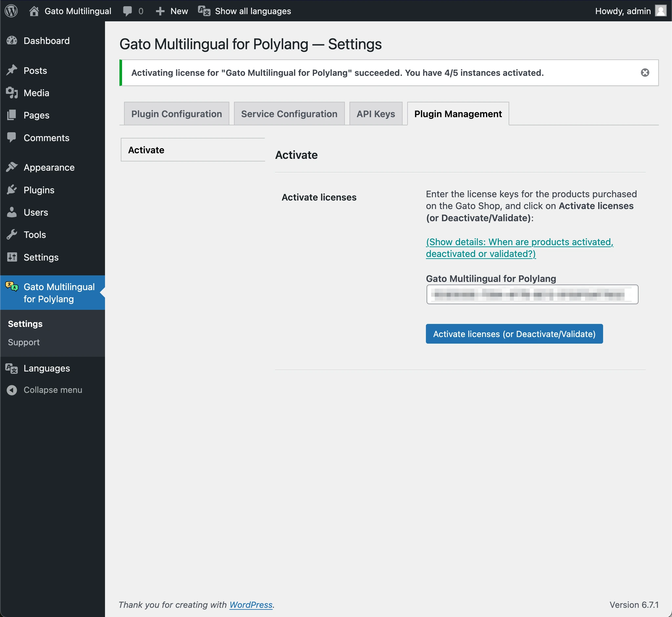
Task: Click the plus New content icon
Action: point(160,11)
